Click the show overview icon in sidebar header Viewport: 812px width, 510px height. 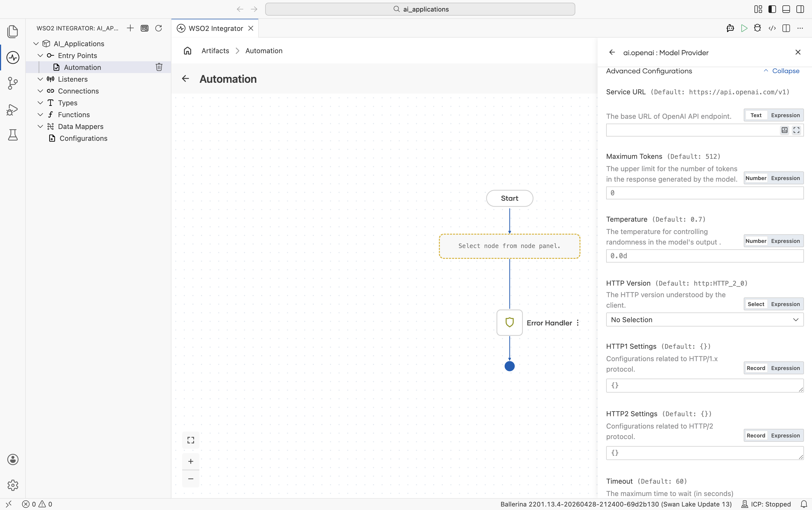point(145,28)
